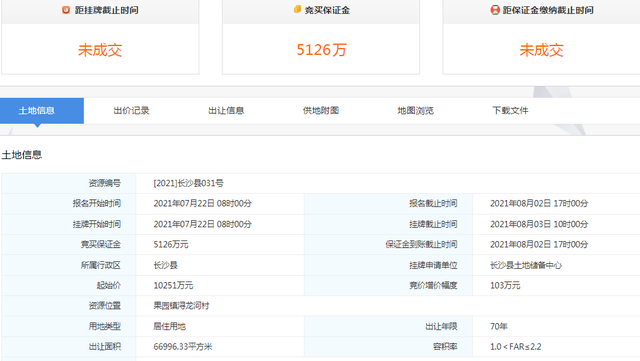Open the 下载文件 tab
Image resolution: width=640 pixels, height=361 pixels.
(510, 111)
